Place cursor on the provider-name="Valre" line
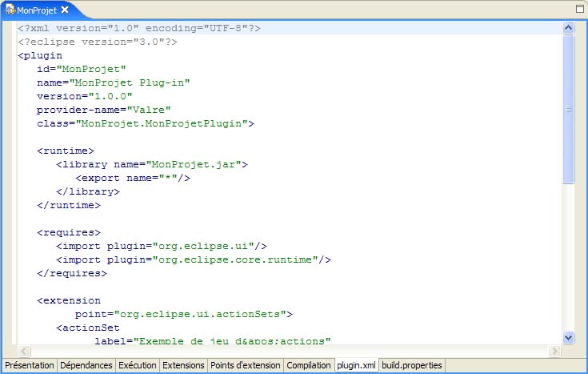Image resolution: width=588 pixels, height=374 pixels. [x=104, y=110]
